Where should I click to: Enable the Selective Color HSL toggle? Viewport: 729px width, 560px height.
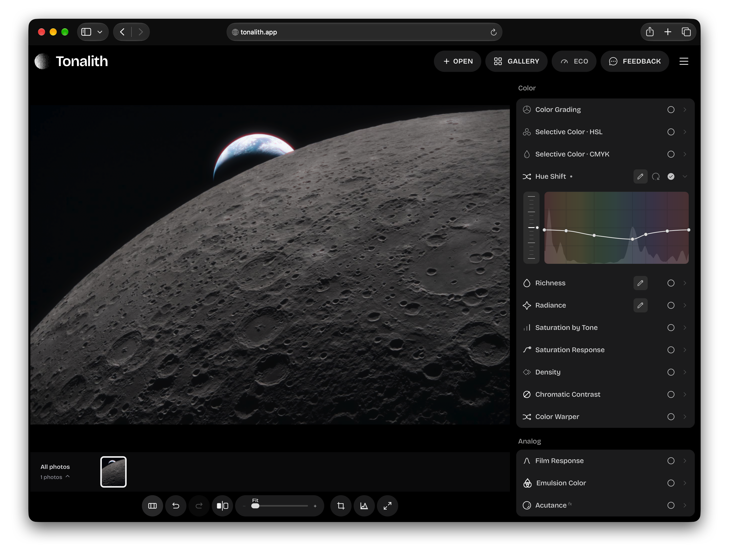pyautogui.click(x=671, y=132)
